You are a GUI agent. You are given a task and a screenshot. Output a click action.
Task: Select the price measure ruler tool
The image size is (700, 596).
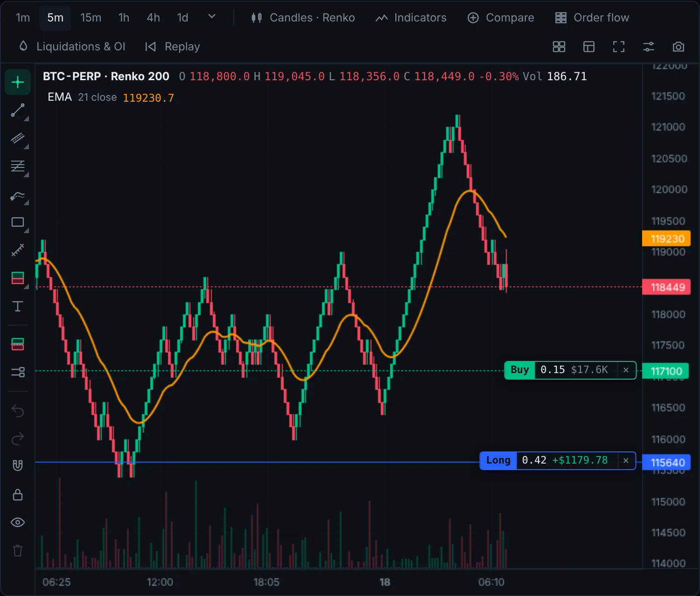click(x=18, y=250)
